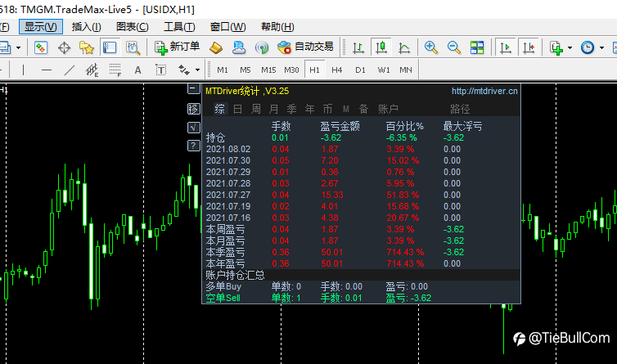
Task: Toggle the Terminal panel icon
Action: 110,47
